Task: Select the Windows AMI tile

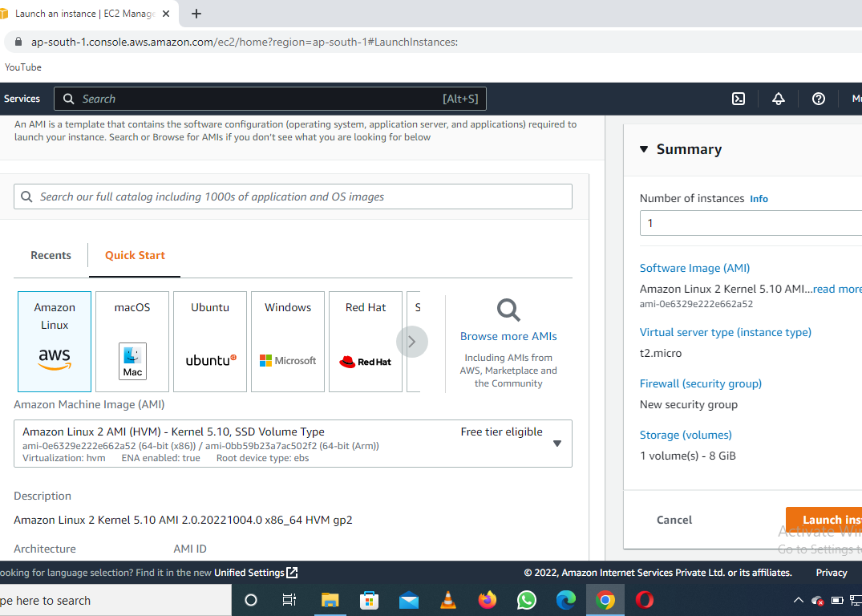Action: (x=288, y=342)
